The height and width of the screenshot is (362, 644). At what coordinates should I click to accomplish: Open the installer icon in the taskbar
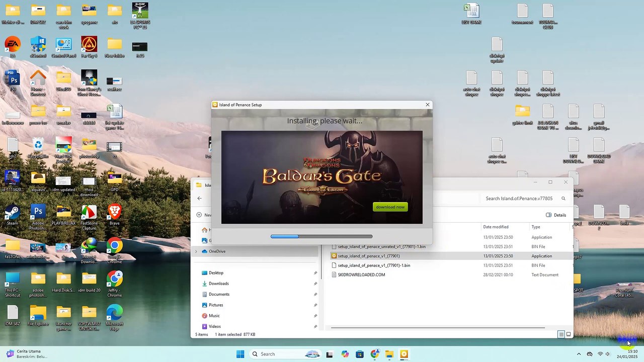(404, 354)
